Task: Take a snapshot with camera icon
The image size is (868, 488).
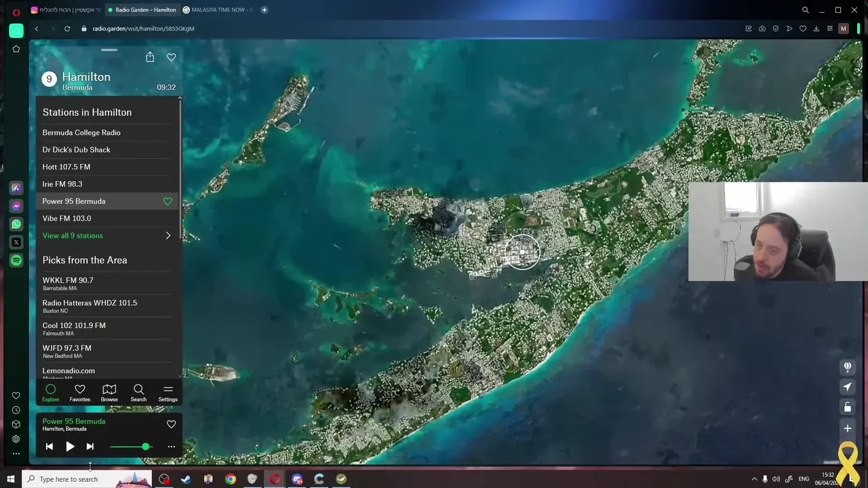Action: (x=762, y=28)
